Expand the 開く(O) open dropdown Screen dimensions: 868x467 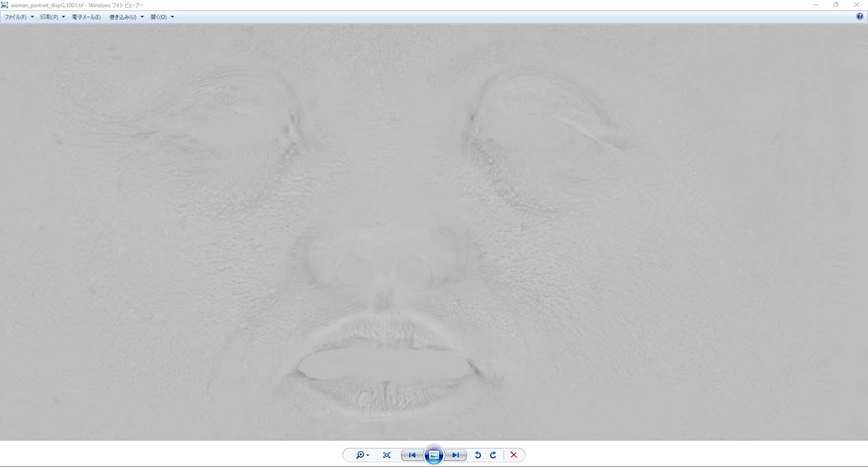click(162, 17)
